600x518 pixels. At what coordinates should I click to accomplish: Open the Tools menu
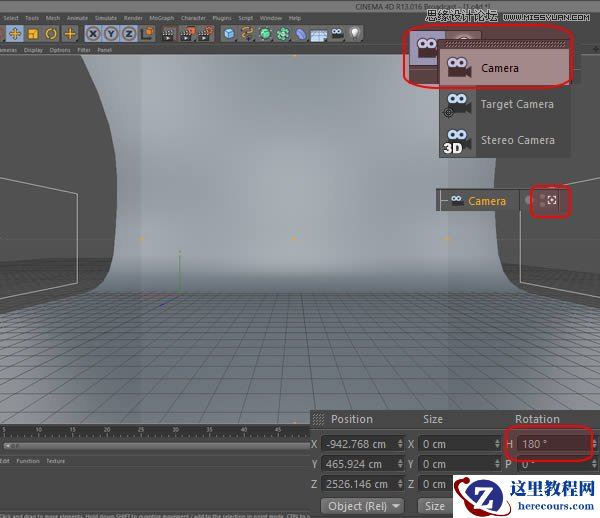[x=32, y=18]
